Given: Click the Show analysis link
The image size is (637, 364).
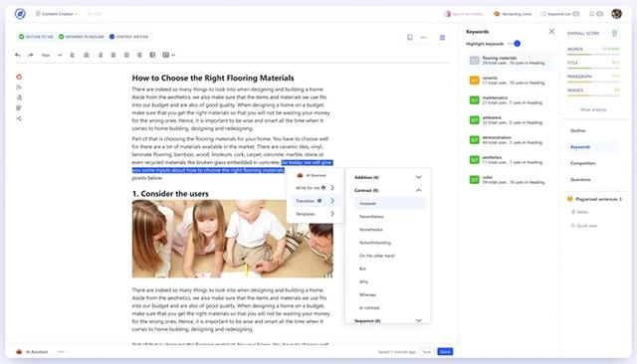Looking at the screenshot, I should pos(593,109).
